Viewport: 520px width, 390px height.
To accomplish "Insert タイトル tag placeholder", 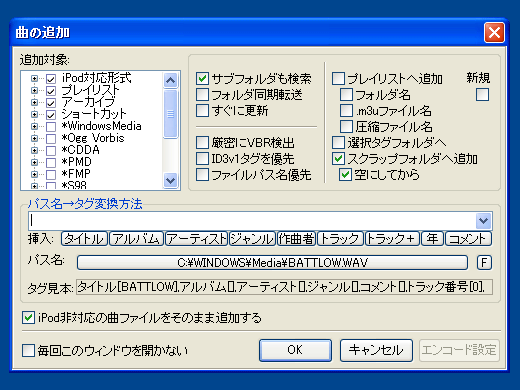I will tap(84, 239).
